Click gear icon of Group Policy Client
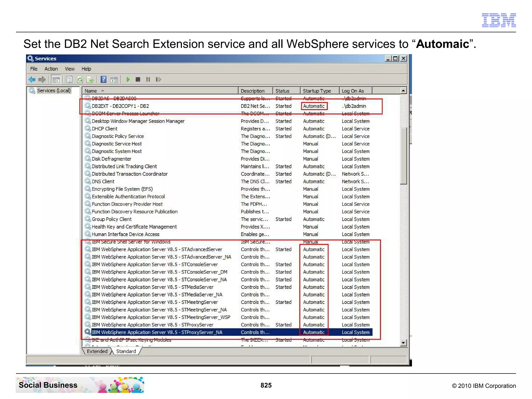The height and width of the screenshot is (399, 532). [88, 219]
